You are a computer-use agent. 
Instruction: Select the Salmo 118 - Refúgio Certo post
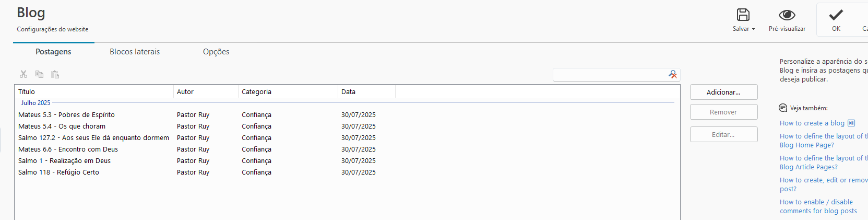pyautogui.click(x=58, y=172)
